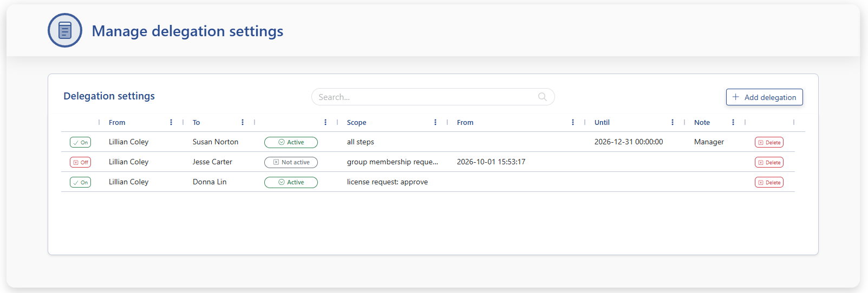Viewport: 868px width, 293px height.
Task: Click Active status badge in Donna Lin row
Action: 291,182
